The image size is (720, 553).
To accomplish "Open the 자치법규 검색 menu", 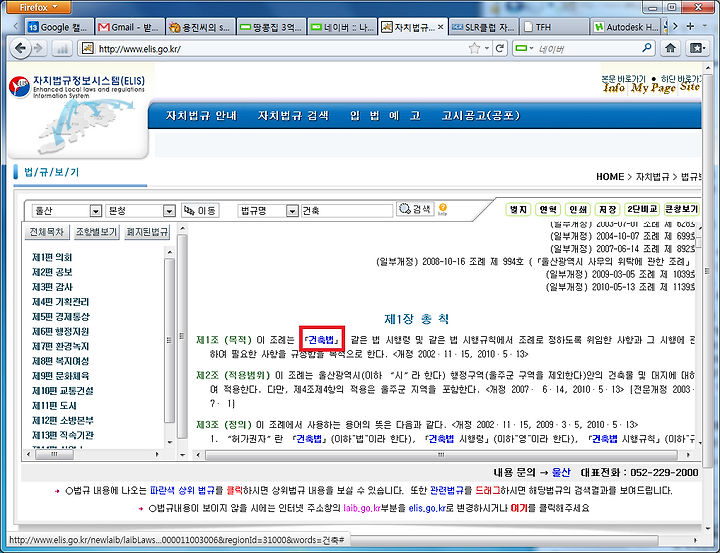I will (x=293, y=115).
